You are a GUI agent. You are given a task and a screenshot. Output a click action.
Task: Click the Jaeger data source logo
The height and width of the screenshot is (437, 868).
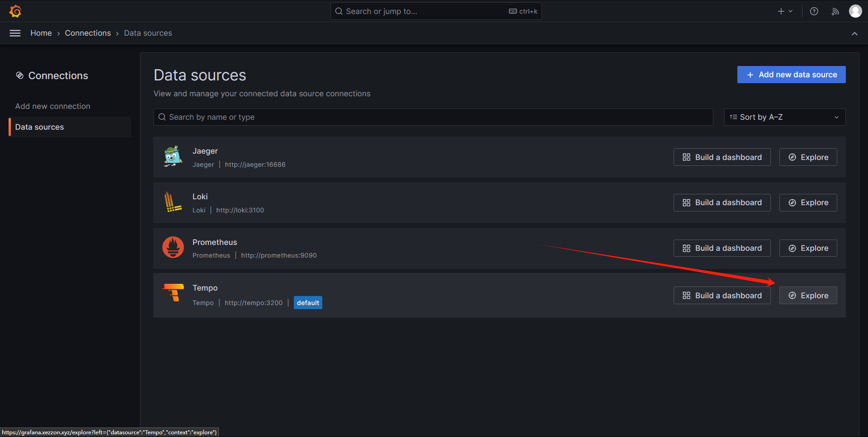[173, 157]
